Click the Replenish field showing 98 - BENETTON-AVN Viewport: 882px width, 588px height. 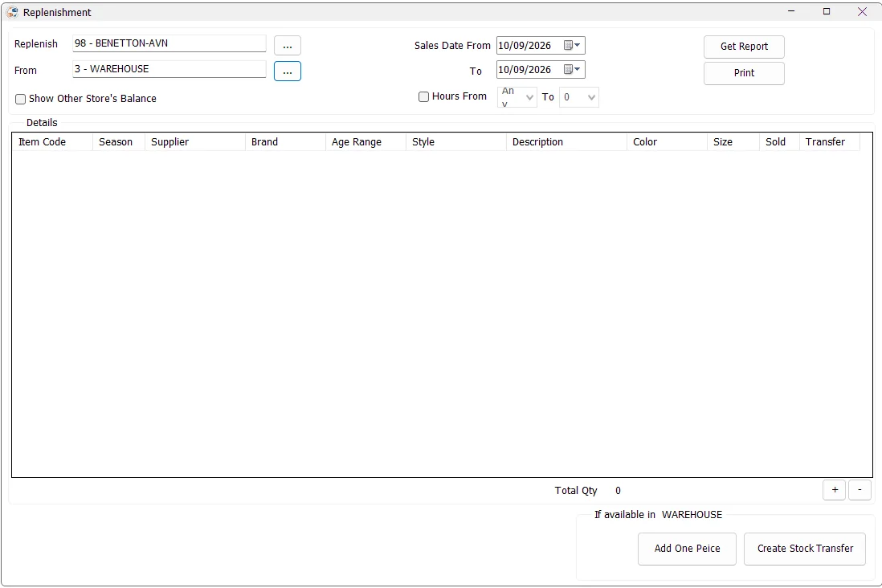[x=169, y=43]
